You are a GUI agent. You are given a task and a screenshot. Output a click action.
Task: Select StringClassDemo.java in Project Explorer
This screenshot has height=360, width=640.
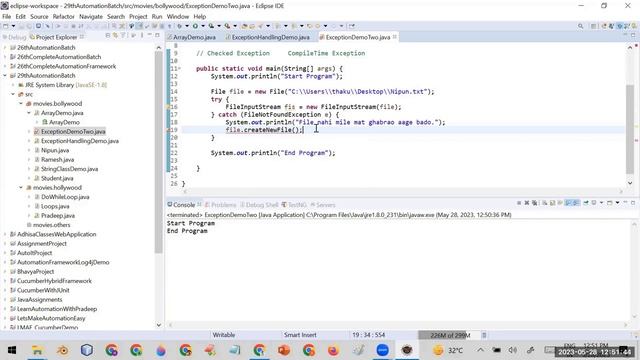[66, 169]
